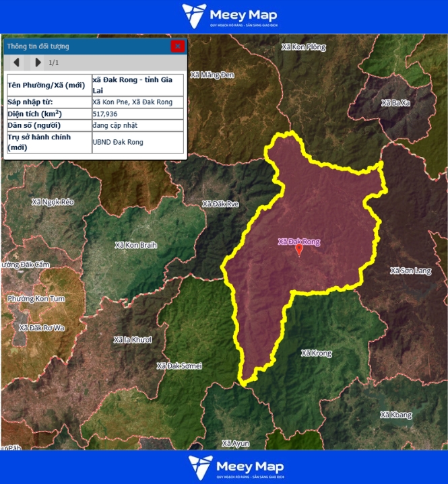Go to next record using right arrow
The image size is (448, 484).
pos(38,63)
